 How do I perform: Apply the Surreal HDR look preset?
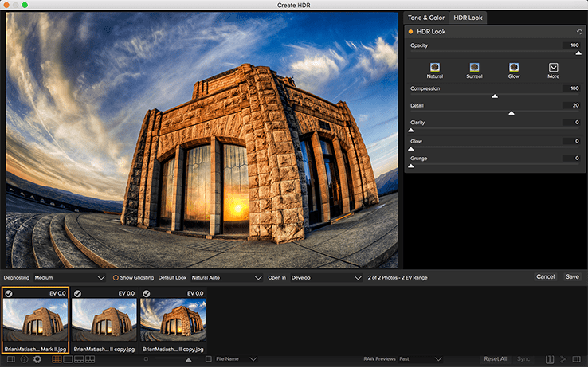pyautogui.click(x=474, y=68)
